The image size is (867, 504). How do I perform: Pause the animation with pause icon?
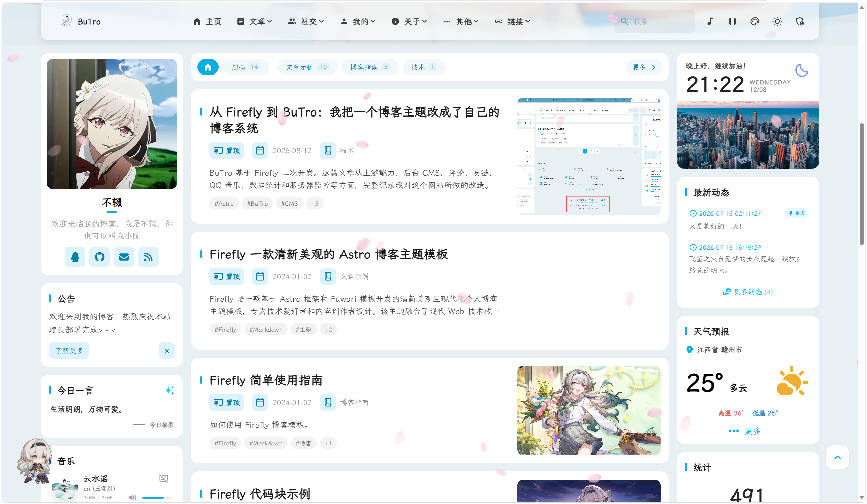pos(732,21)
